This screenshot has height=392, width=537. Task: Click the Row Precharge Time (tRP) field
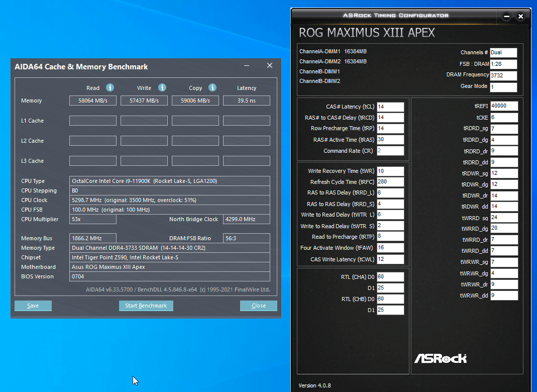coord(390,129)
